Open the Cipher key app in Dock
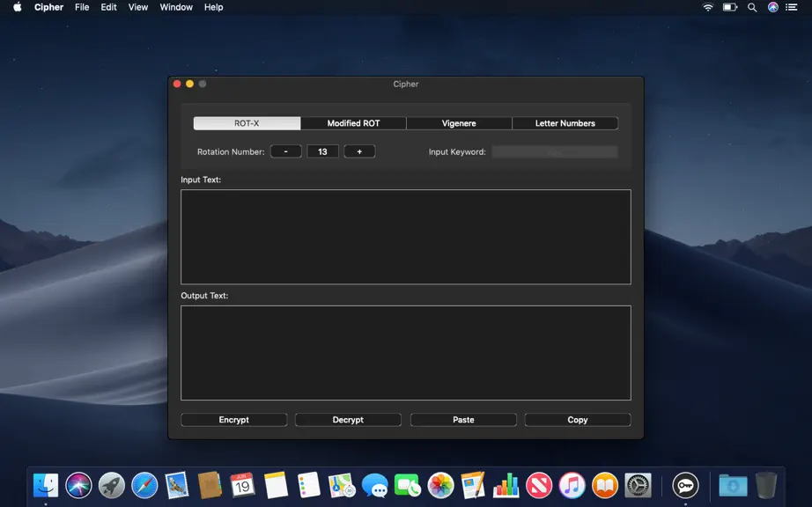The image size is (812, 507). [x=685, y=486]
